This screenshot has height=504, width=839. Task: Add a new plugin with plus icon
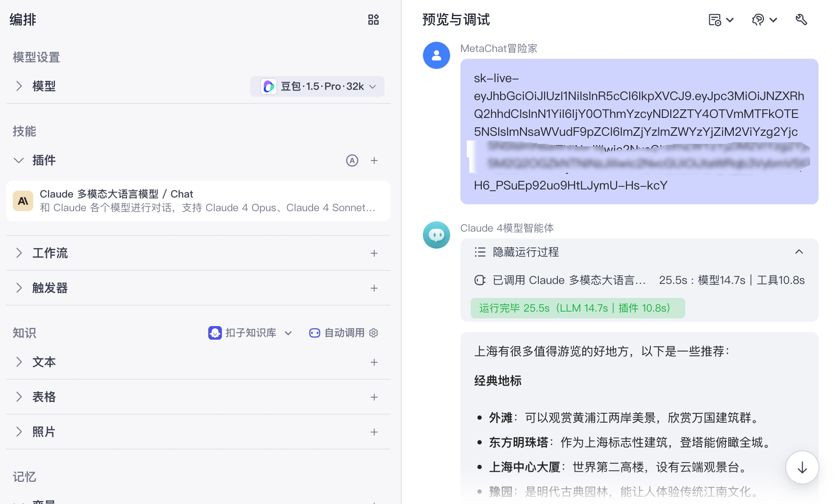tap(374, 160)
